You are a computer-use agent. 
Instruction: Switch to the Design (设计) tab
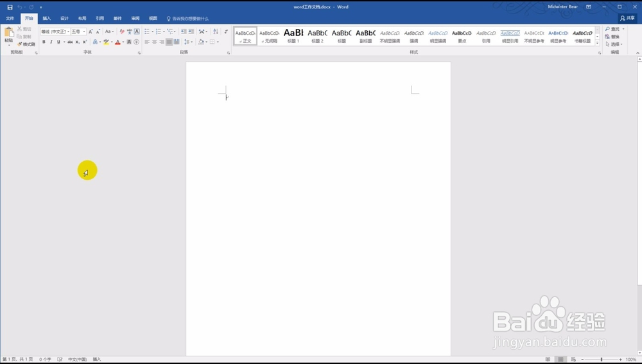[x=64, y=19]
